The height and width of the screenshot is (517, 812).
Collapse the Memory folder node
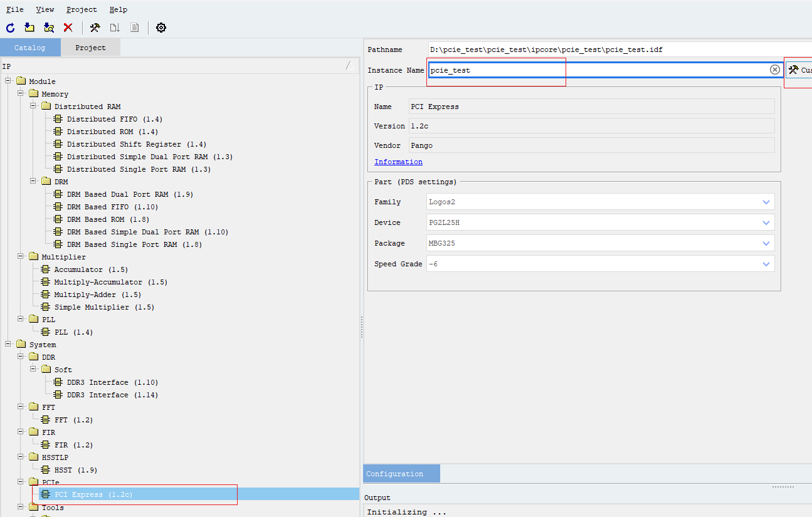point(21,93)
